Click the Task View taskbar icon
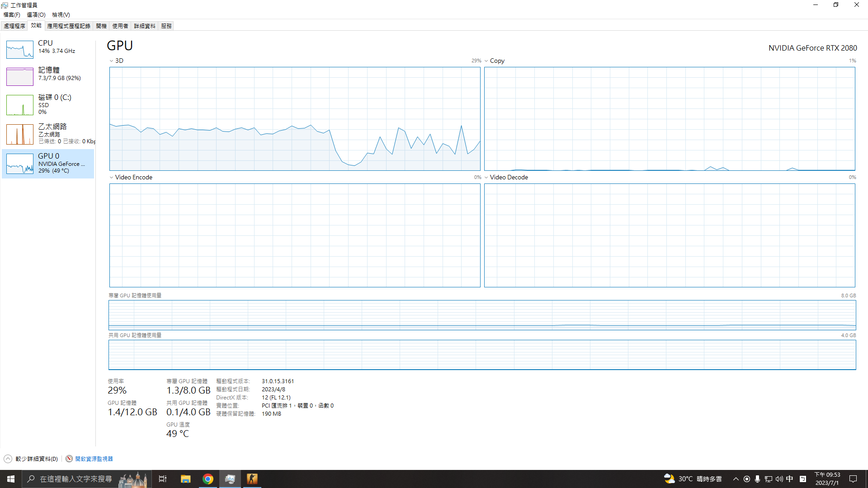Screen dimensions: 868x488 point(163,479)
